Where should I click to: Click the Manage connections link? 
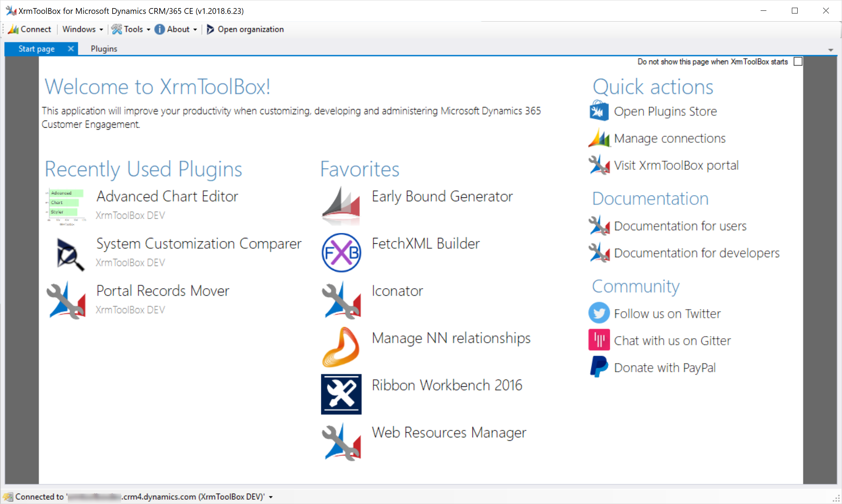(x=669, y=138)
